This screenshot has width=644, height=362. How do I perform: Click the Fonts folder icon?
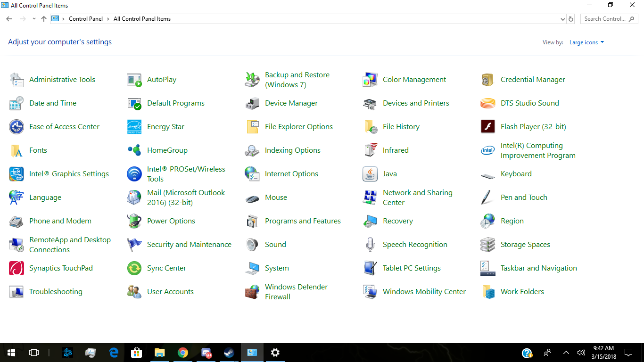click(17, 150)
